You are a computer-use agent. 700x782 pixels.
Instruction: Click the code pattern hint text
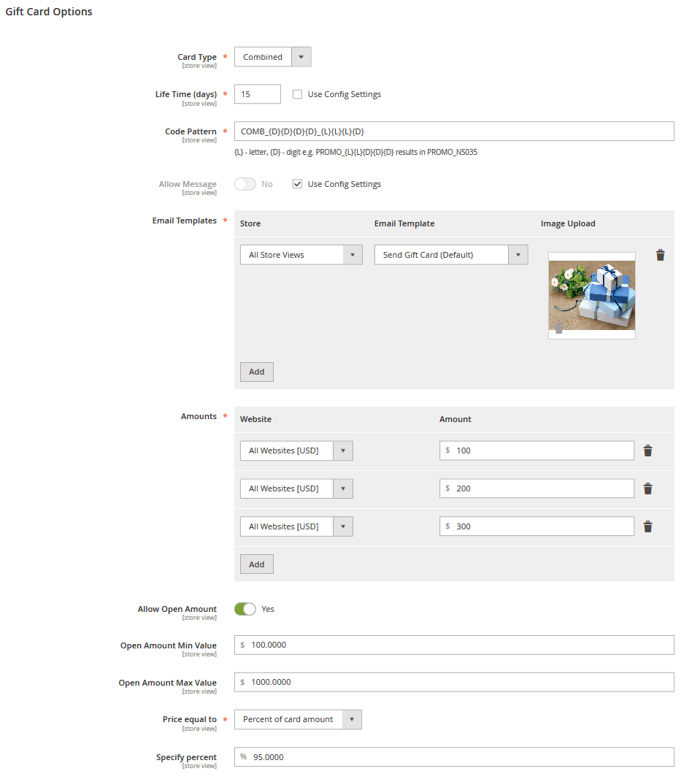[355, 152]
